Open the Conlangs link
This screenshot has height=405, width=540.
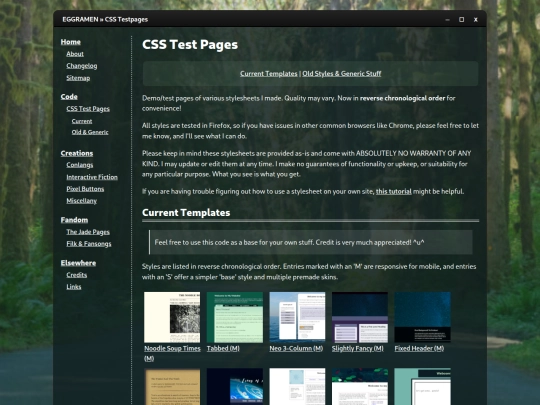[80, 165]
